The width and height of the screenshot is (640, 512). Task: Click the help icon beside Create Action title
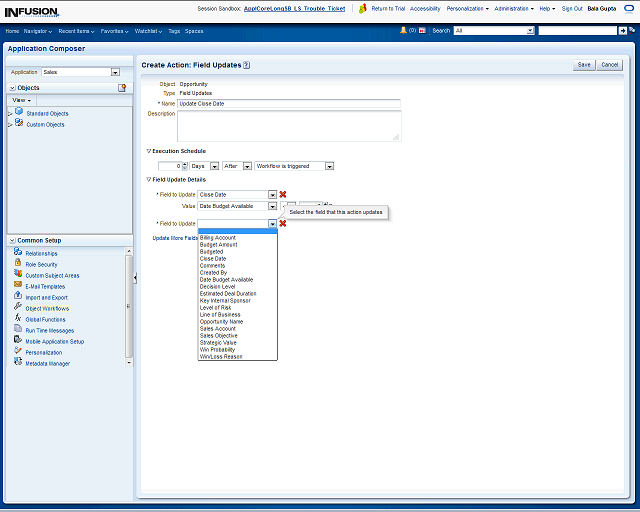[x=246, y=65]
